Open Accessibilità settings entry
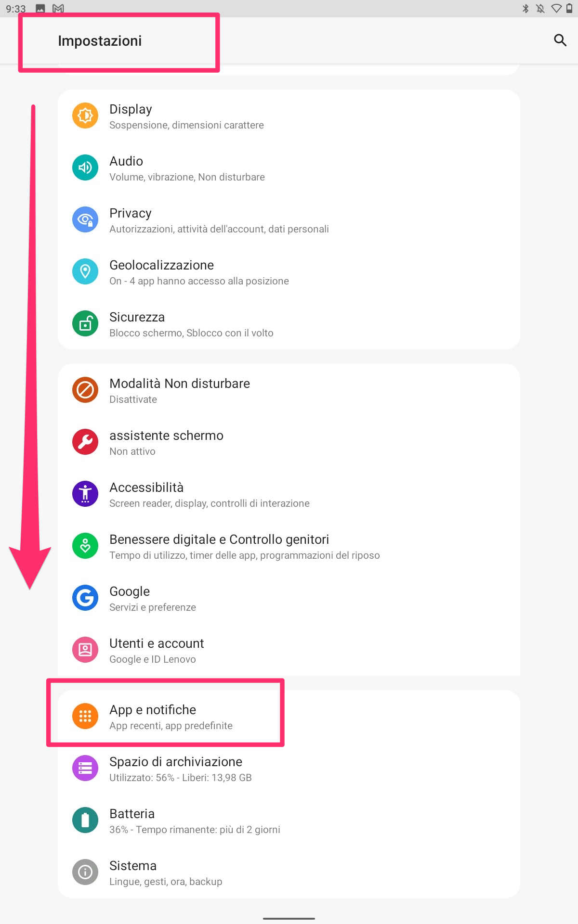Viewport: 578px width, 924px height. tap(289, 494)
